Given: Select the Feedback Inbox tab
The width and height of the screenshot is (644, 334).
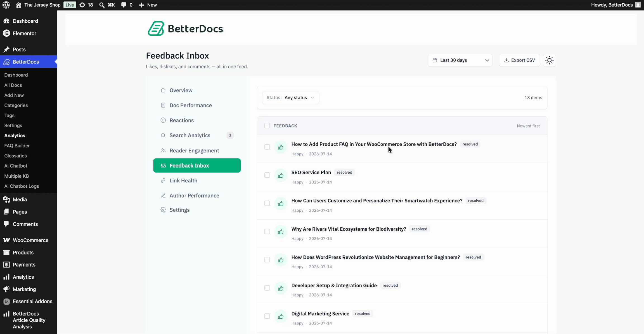Looking at the screenshot, I should point(197,166).
